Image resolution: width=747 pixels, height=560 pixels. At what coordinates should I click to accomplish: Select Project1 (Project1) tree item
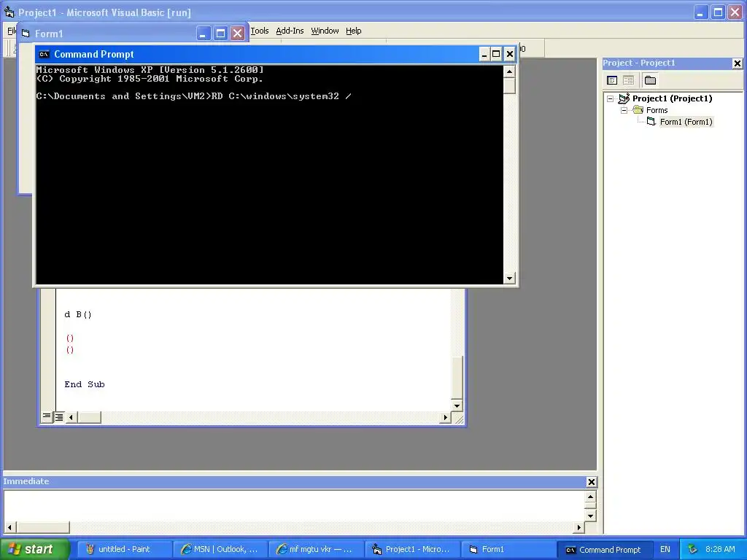(672, 98)
